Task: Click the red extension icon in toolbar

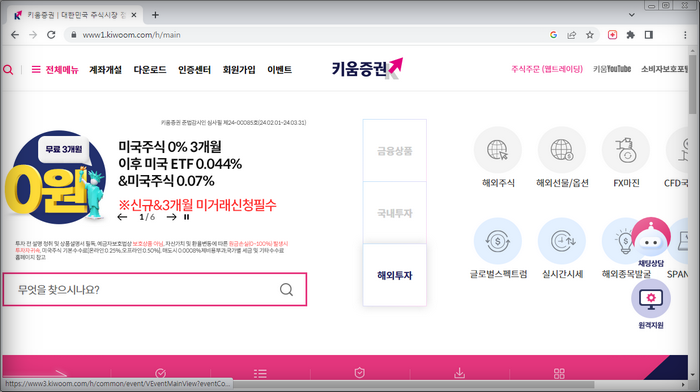Action: pyautogui.click(x=612, y=35)
